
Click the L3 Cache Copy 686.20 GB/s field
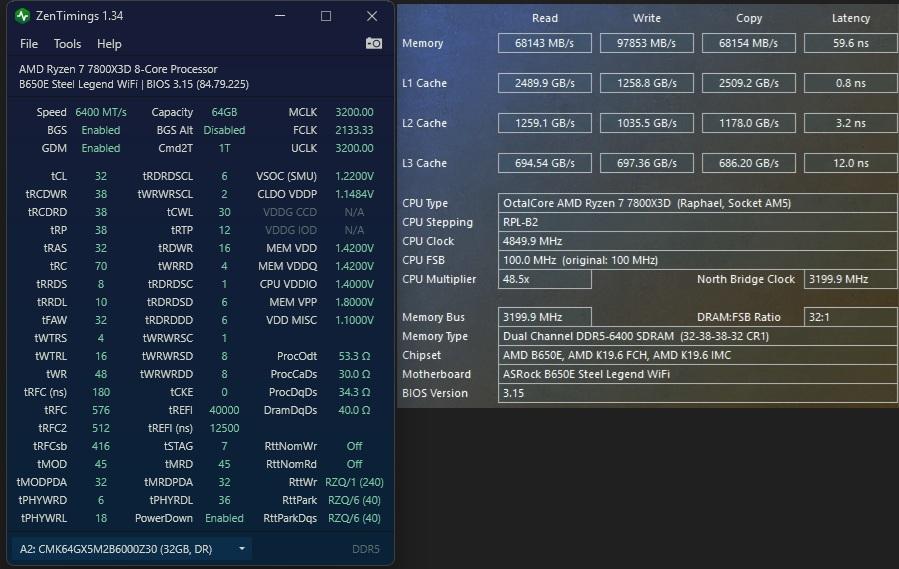coord(749,163)
